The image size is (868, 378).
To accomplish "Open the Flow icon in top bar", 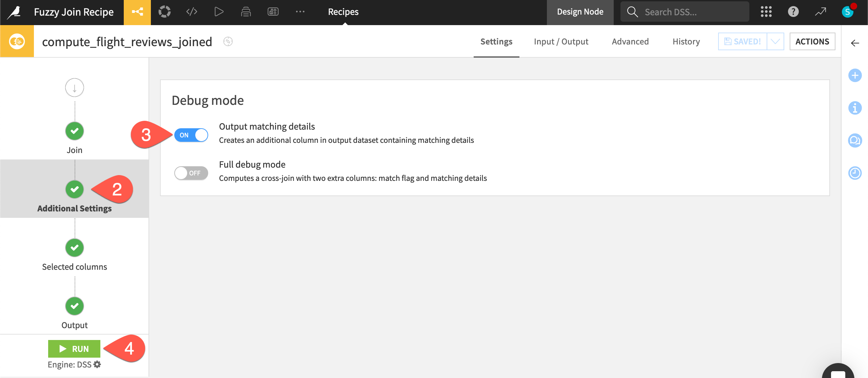I will (137, 12).
